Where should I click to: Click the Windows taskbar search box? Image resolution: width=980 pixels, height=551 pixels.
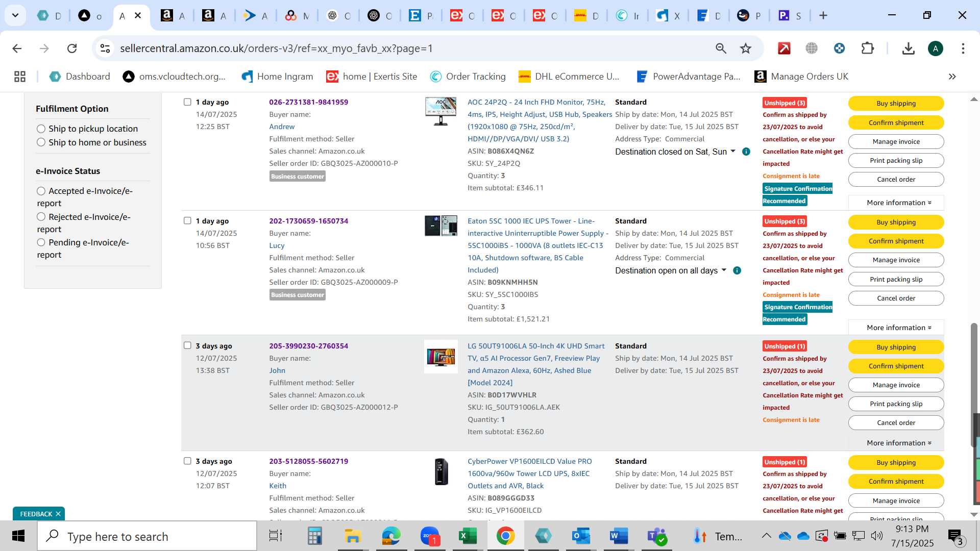(x=147, y=536)
